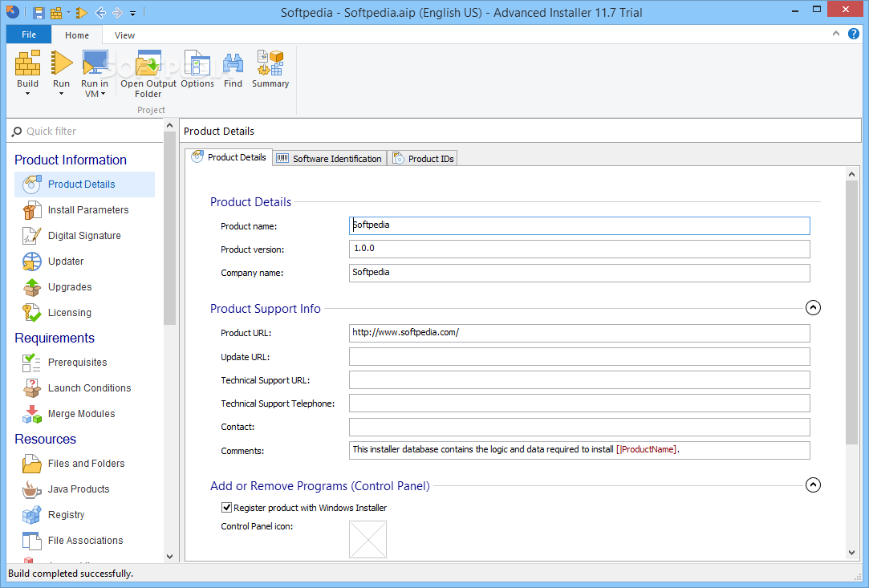
Task: Click the Product Information section heading
Action: click(x=71, y=160)
